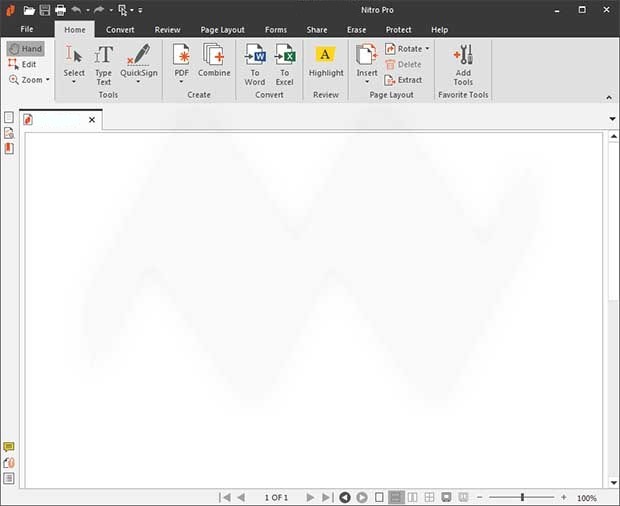Activate the Hand tool
Screen dimensions: 620x506
[x=25, y=49]
